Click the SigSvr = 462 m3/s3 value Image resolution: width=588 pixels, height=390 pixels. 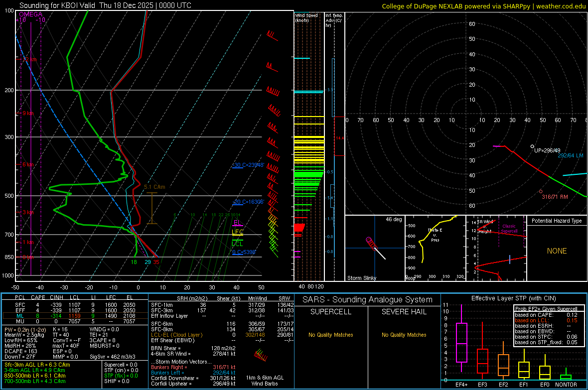tap(113, 357)
